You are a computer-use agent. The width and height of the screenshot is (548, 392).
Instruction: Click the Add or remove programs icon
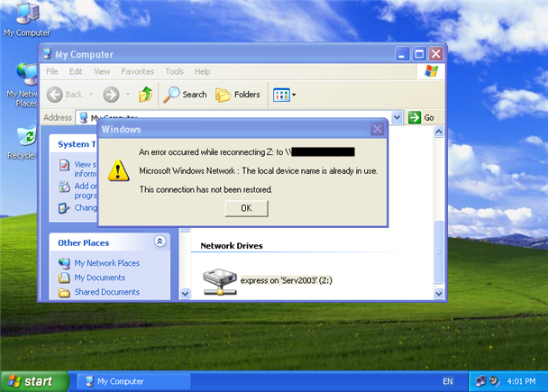pos(64,187)
